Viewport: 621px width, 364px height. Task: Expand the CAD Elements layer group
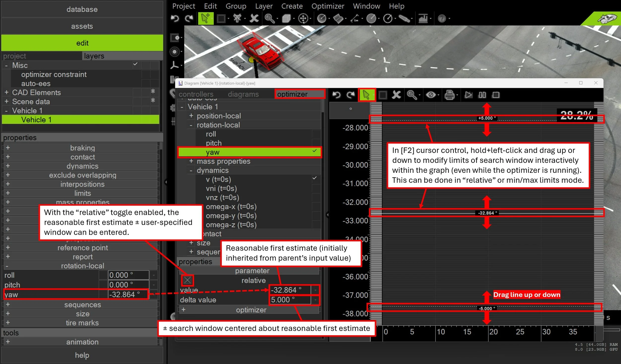tap(6, 92)
